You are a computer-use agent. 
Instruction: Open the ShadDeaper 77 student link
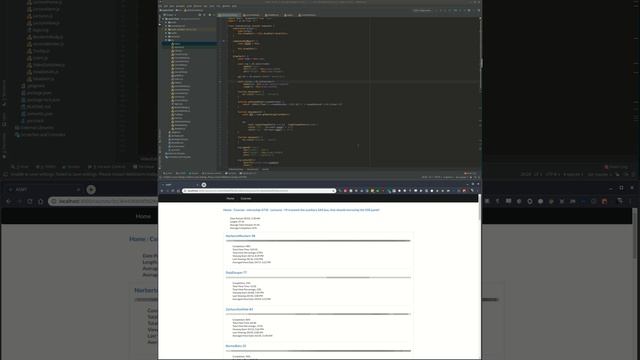click(x=236, y=273)
